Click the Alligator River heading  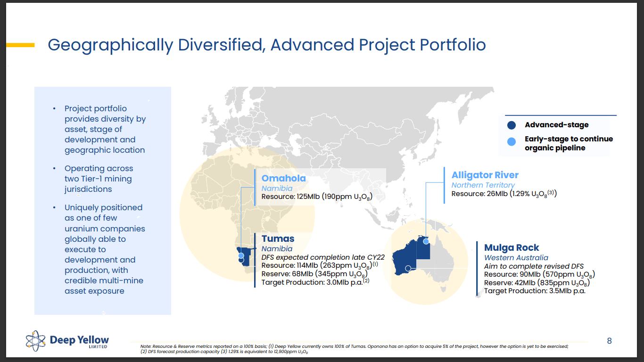tap(485, 175)
